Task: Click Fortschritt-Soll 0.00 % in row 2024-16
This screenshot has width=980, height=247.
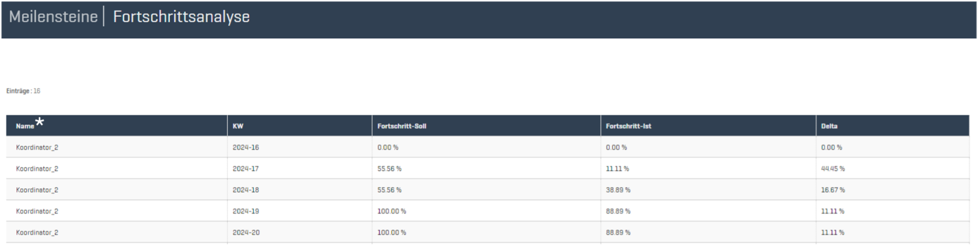Action: pos(388,148)
